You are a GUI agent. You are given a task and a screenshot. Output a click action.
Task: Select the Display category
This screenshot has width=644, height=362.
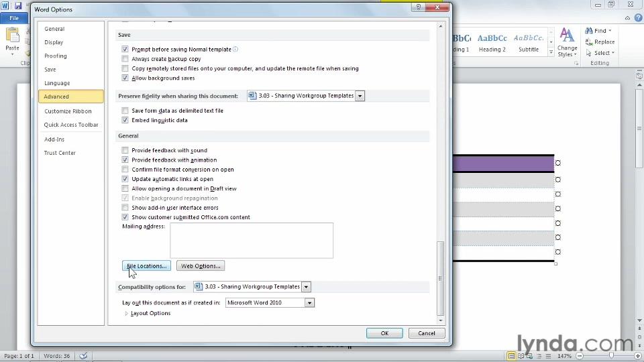coord(70,42)
